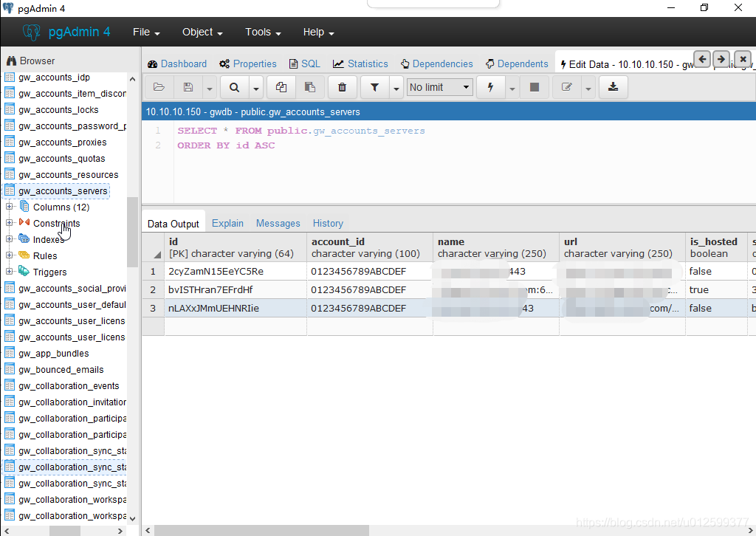Expand the Indexes tree node
The width and height of the screenshot is (756, 536).
[x=9, y=239]
